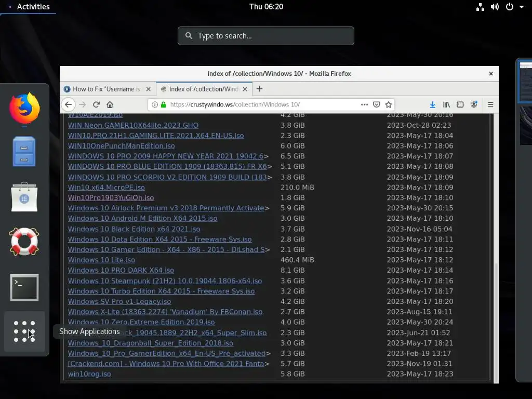This screenshot has width=532, height=399.
Task: Open Windows SV Pro v1-Legacy.iso link
Action: (x=119, y=301)
